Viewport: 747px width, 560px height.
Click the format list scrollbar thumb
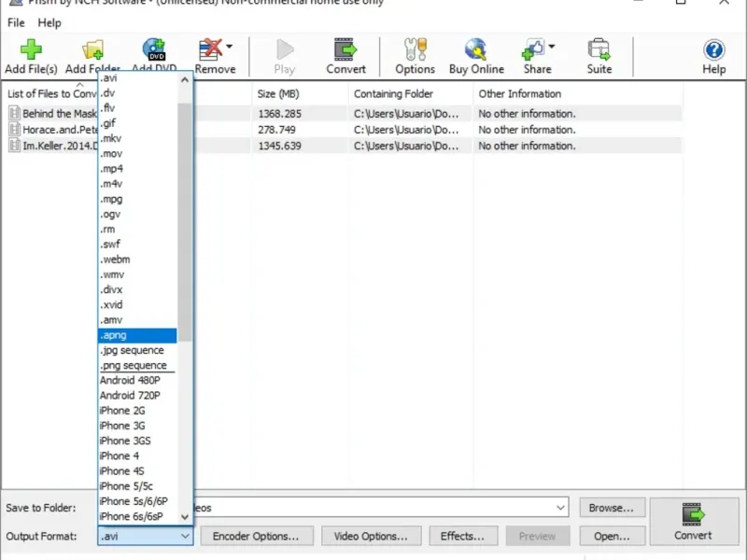(x=185, y=222)
